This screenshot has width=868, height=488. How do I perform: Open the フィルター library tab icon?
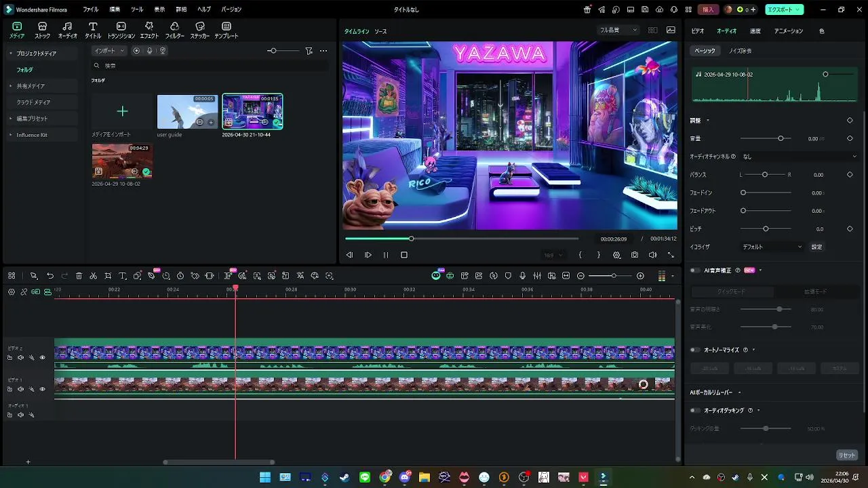pos(174,26)
